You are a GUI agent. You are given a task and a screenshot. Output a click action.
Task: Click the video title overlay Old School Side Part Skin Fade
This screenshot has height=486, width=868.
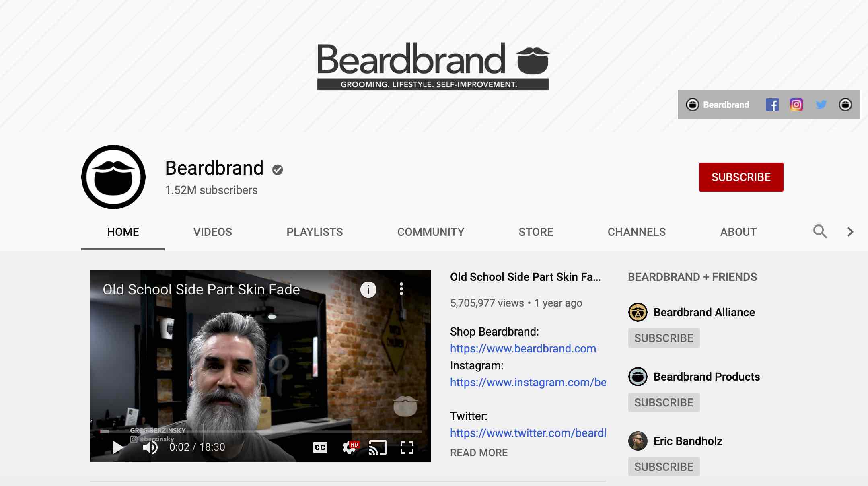coord(201,290)
